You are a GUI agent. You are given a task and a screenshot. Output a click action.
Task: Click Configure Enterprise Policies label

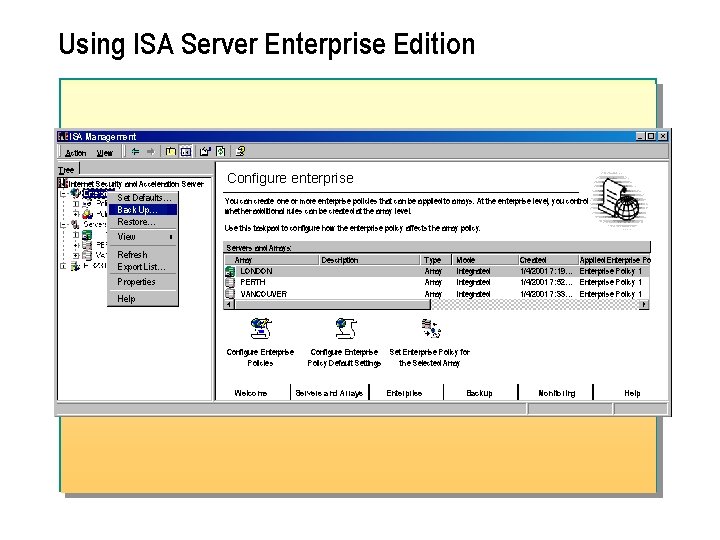coord(260,358)
